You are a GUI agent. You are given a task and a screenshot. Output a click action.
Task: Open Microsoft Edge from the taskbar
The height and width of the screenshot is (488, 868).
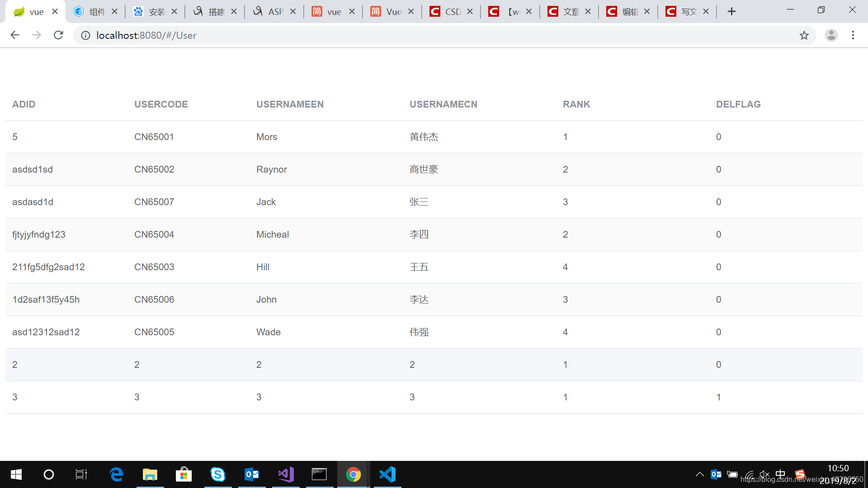pos(116,474)
